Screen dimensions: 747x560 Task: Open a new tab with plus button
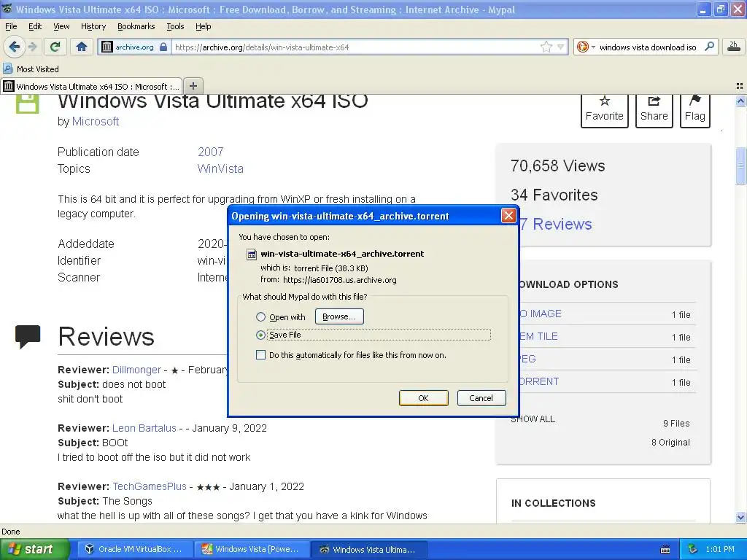pos(193,86)
